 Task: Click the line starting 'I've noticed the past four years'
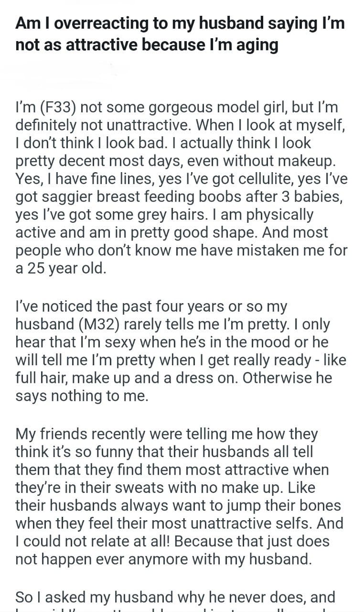151,306
